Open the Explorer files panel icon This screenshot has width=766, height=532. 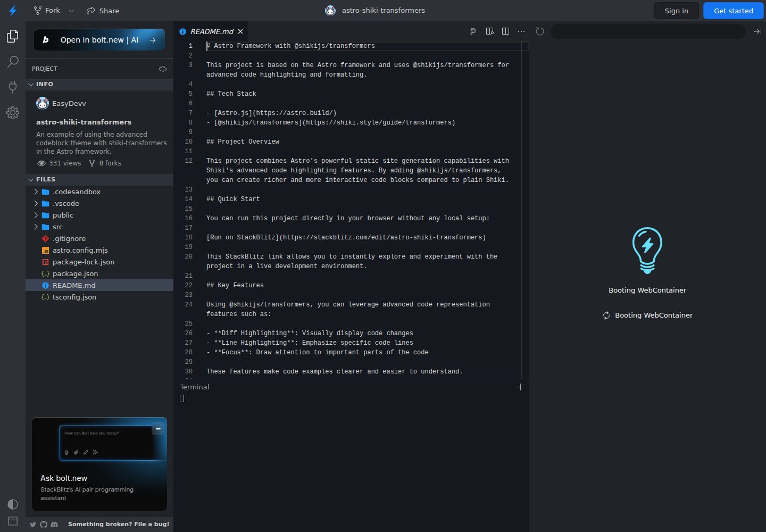[13, 36]
